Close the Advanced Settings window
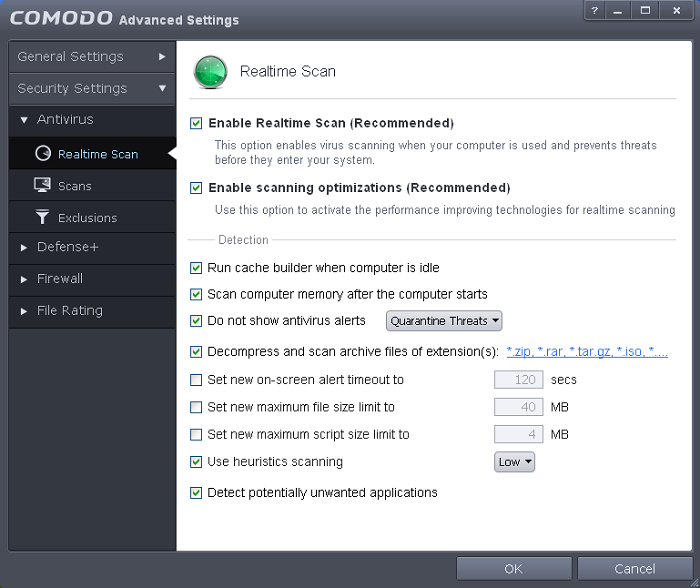Viewport: 700px width, 588px height. 677,10
